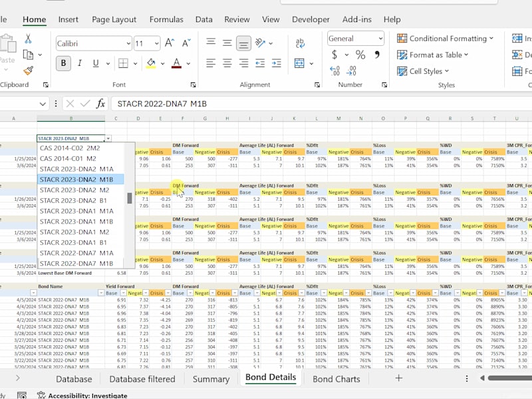Open the Insert Function fx dialog
Viewport: 532px width, 399px height.
[x=100, y=104]
